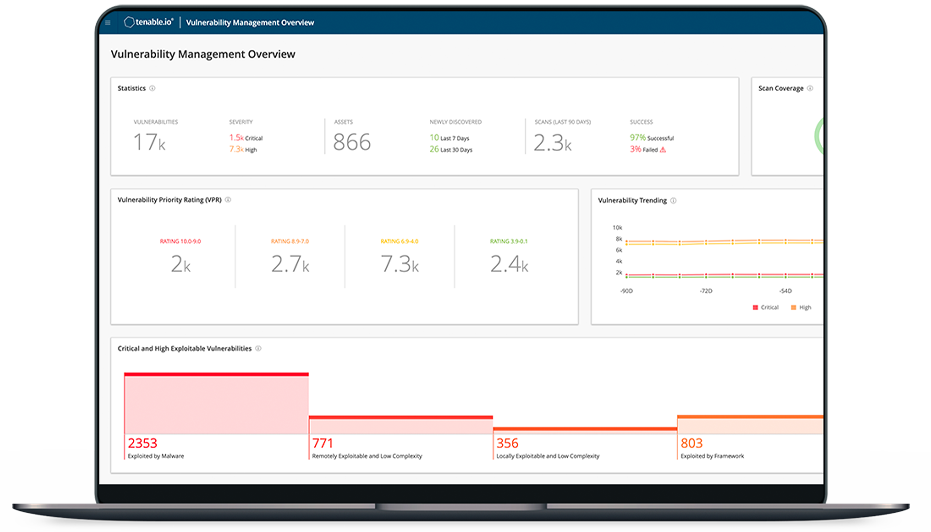Image resolution: width=931 pixels, height=532 pixels.
Task: Click the Locally Exploitable and Low Complexity label
Action: [548, 456]
